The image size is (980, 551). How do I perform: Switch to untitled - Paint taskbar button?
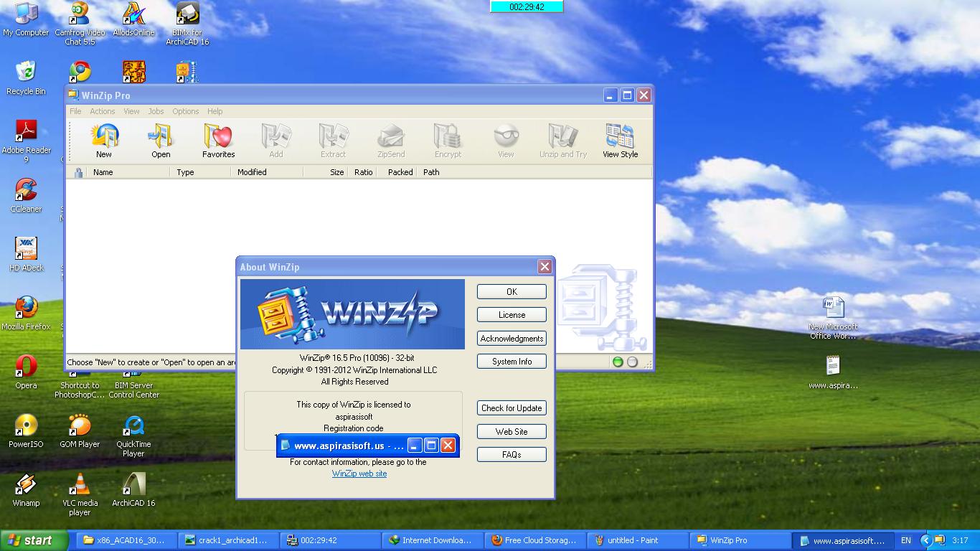[638, 540]
